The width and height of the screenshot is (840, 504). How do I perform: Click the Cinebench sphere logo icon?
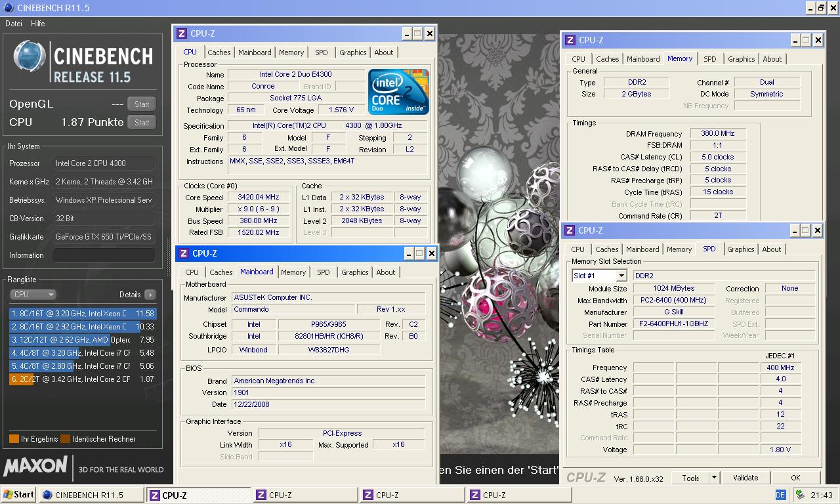click(30, 56)
